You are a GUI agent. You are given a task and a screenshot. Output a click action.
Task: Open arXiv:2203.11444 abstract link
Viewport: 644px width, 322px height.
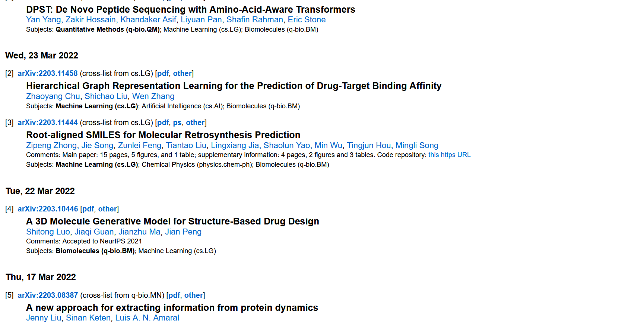[x=48, y=122]
